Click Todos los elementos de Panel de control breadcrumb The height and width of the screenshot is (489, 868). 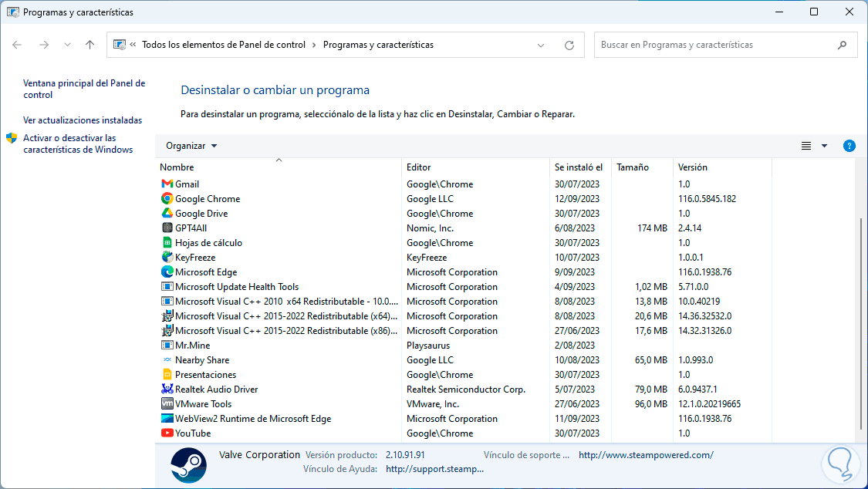pos(224,45)
